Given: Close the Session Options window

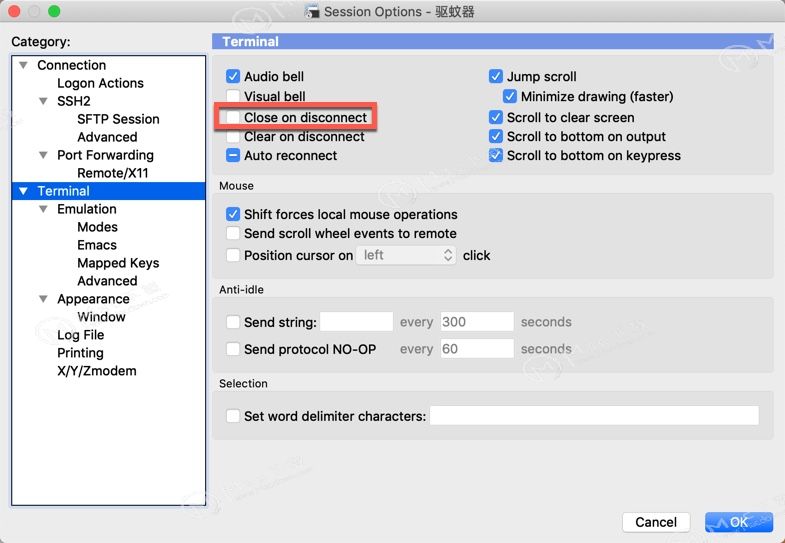Looking at the screenshot, I should pyautogui.click(x=14, y=11).
